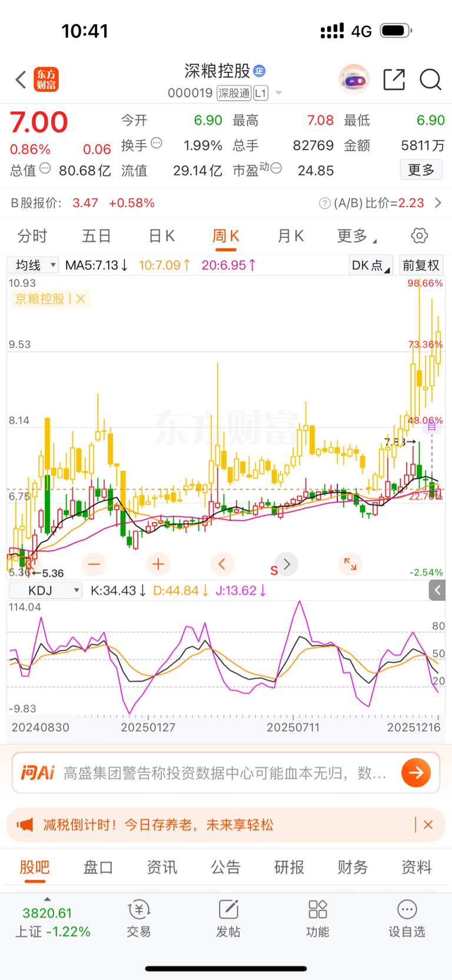452x980 pixels.
Task: Tap the 总值 info icon
Action: click(45, 169)
